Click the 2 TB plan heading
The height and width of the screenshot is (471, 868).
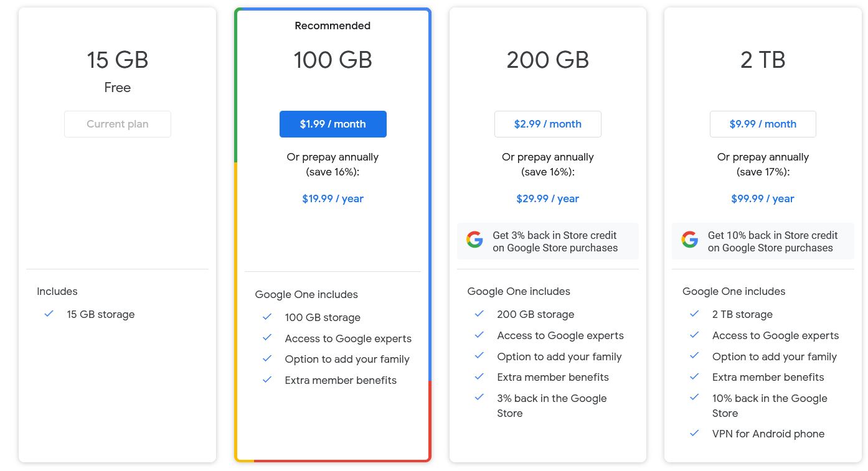[x=763, y=60]
